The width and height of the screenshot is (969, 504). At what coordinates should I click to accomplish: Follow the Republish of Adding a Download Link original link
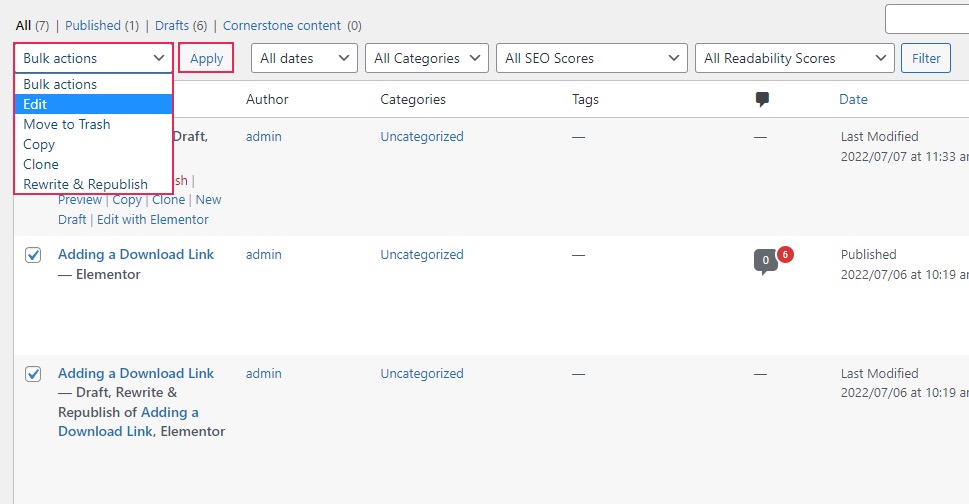129,422
